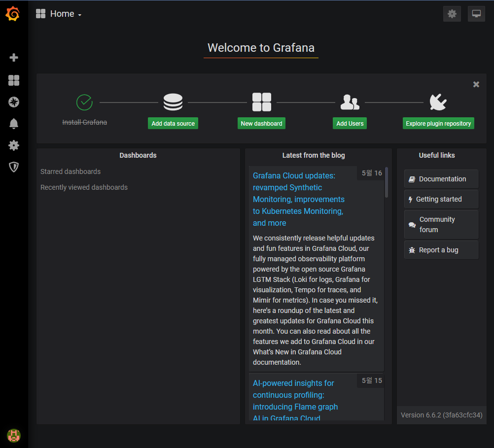The width and height of the screenshot is (494, 448).
Task: Open Report a bug link
Action: coord(441,250)
